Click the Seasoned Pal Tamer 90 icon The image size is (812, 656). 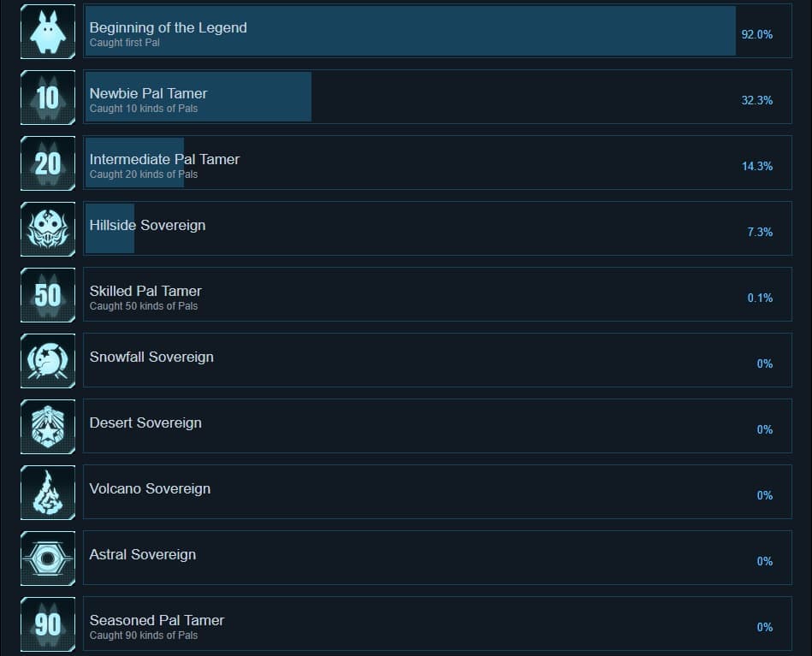click(x=48, y=624)
